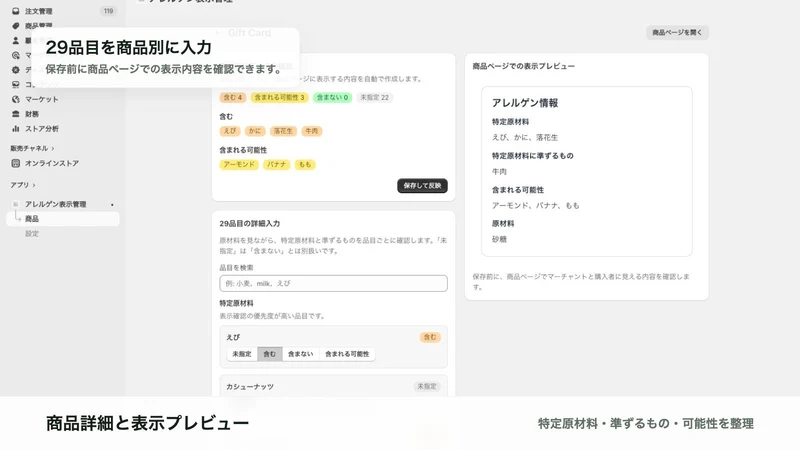Click the 牛肉 tag under 含む
Viewport: 800px width, 450px height.
pos(312,131)
